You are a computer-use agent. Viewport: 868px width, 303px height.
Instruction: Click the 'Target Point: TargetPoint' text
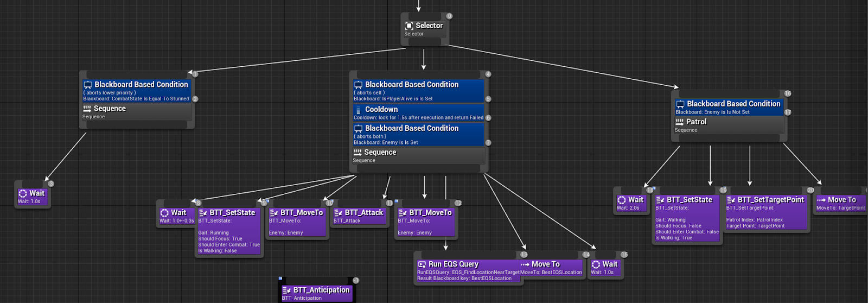(756, 226)
